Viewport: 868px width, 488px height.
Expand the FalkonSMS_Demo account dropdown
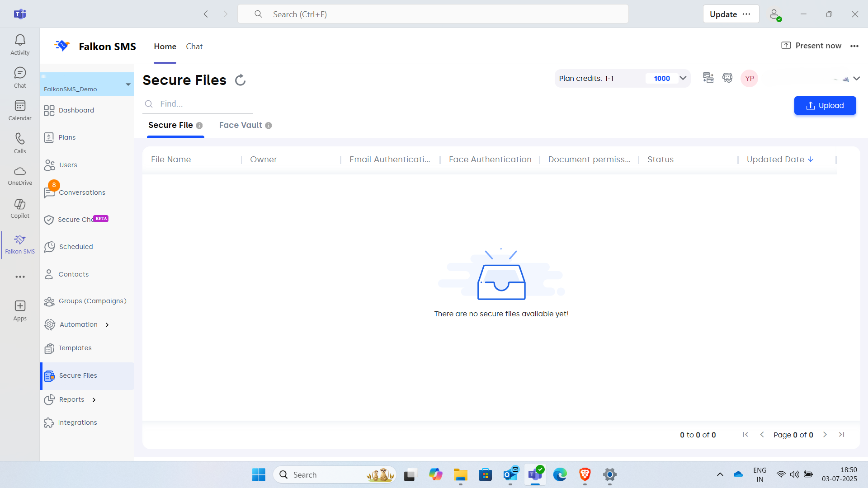click(128, 84)
